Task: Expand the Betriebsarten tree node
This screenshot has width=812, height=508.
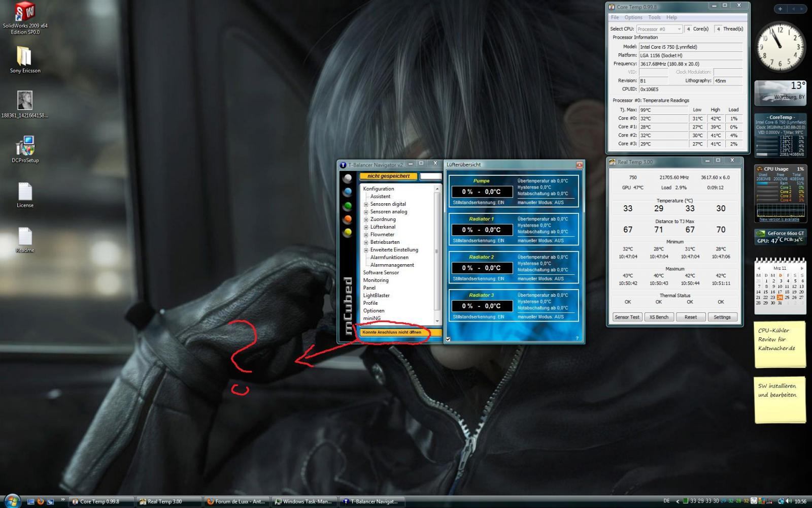Action: [x=366, y=242]
